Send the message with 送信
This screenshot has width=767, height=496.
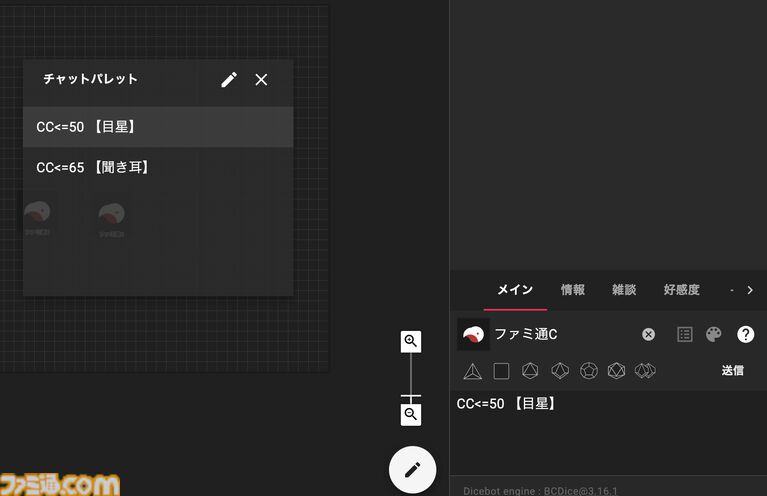[733, 371]
